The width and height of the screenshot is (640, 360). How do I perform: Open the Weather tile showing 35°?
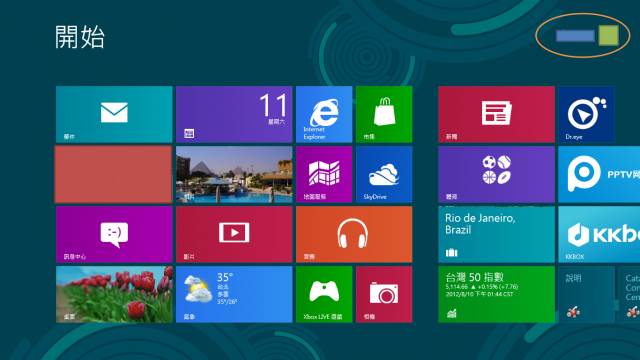click(234, 294)
